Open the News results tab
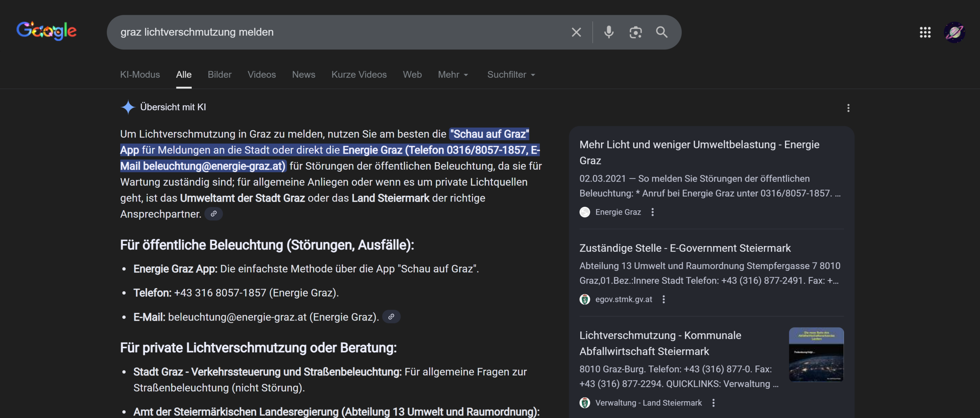Image resolution: width=980 pixels, height=418 pixels. [x=304, y=75]
